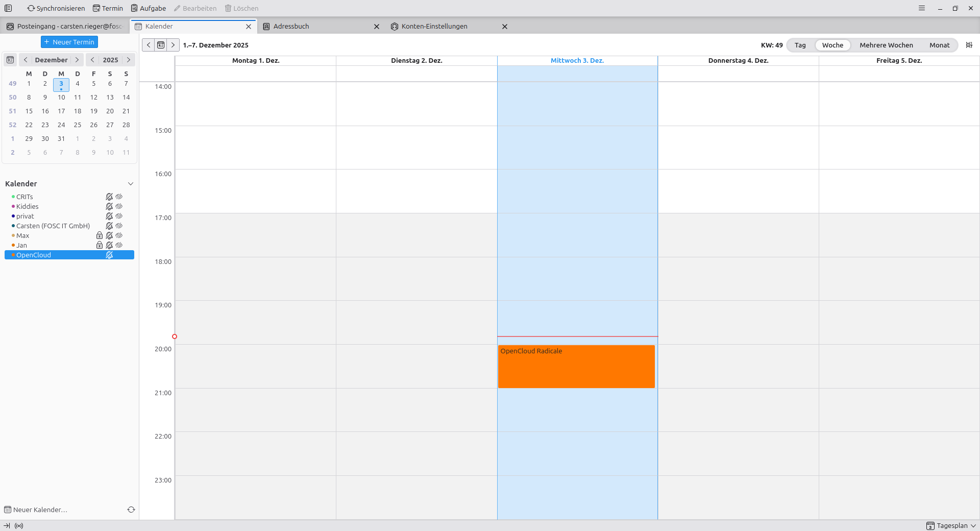
Task: Switch to the Adressbuch tab
Action: 291,27
